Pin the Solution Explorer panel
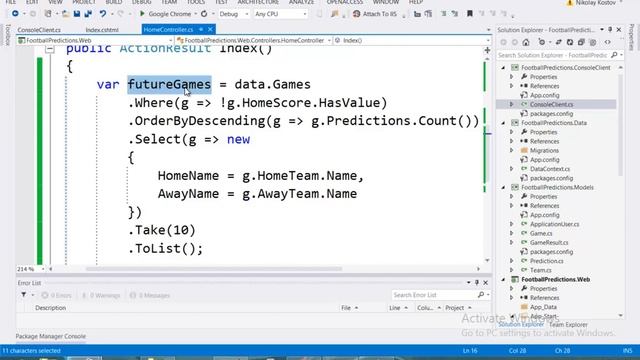640x360 pixels. pos(610,30)
